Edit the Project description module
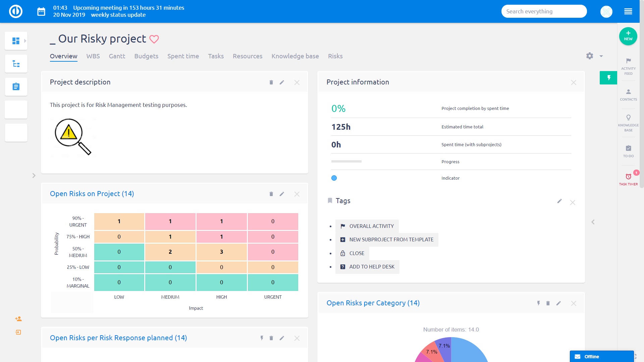Viewport: 644px width, 362px height. (x=282, y=82)
